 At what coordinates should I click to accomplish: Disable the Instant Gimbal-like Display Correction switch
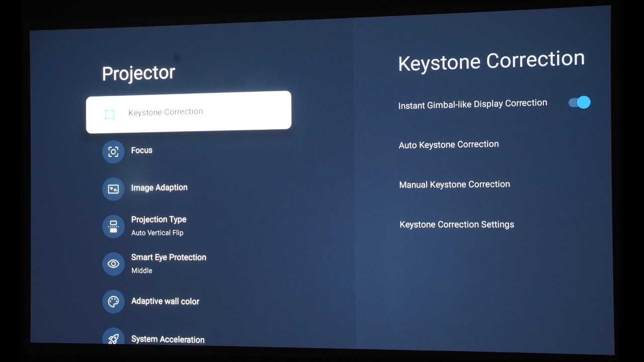point(579,103)
